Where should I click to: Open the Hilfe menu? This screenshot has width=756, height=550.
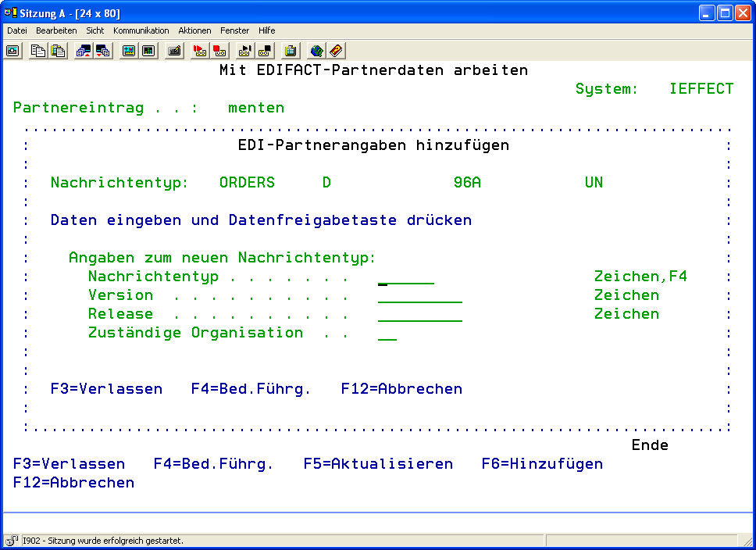pyautogui.click(x=266, y=30)
